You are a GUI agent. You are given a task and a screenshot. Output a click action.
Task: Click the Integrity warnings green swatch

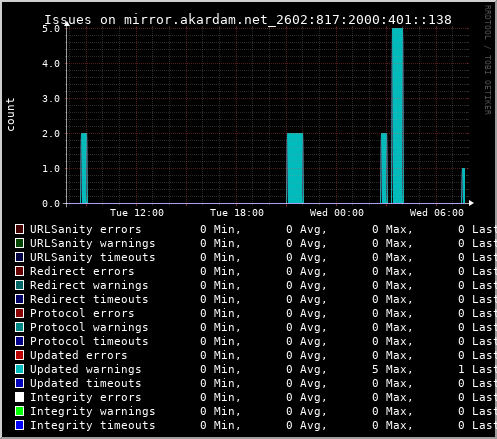(19, 411)
